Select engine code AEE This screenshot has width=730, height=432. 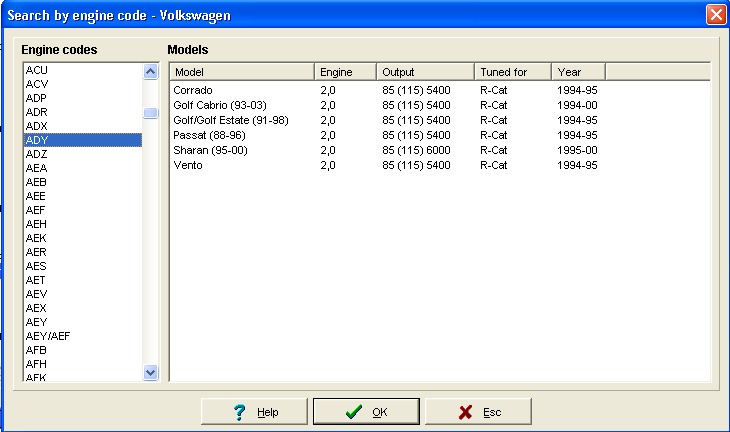[83, 196]
